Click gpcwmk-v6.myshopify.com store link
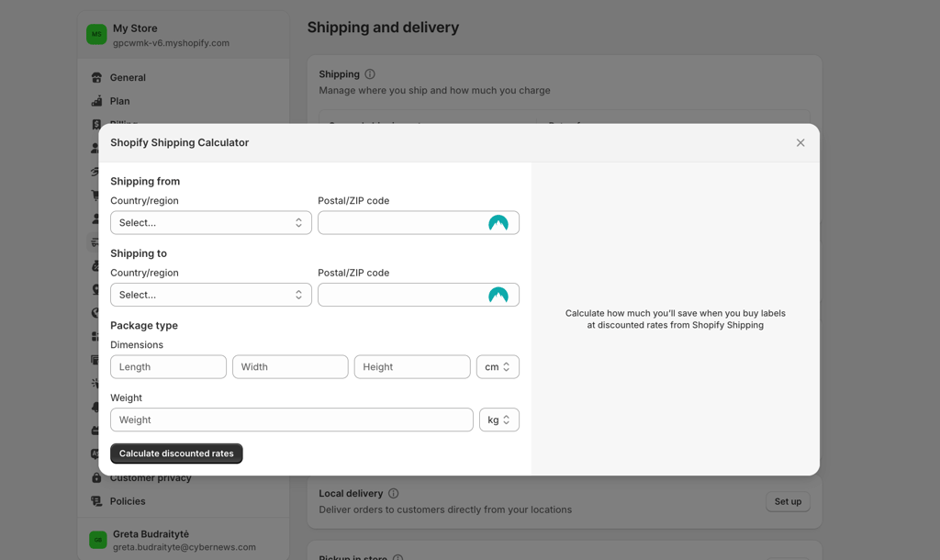Image resolution: width=940 pixels, height=560 pixels. (171, 43)
